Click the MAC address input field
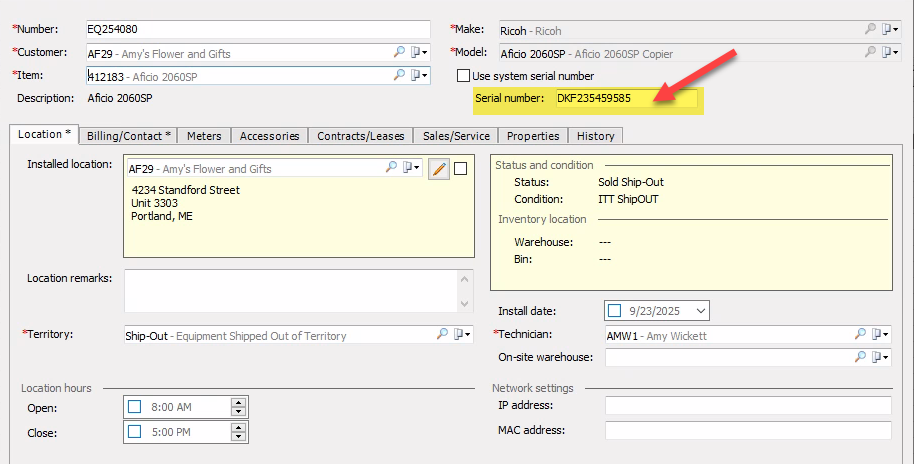Image resolution: width=914 pixels, height=464 pixels. click(748, 430)
